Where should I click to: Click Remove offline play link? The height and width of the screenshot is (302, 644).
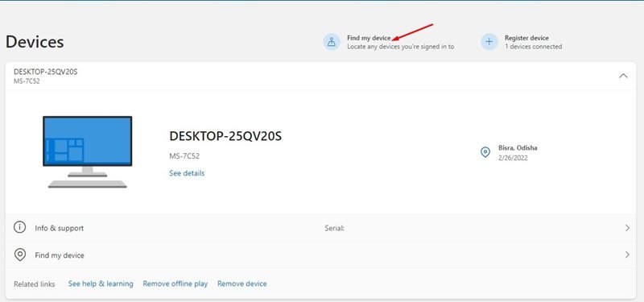[175, 284]
